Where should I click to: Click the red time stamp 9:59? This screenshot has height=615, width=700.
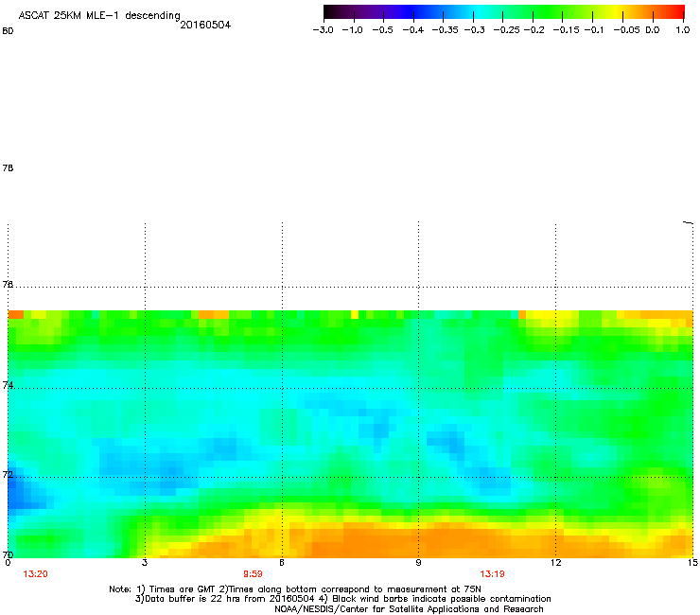(253, 574)
